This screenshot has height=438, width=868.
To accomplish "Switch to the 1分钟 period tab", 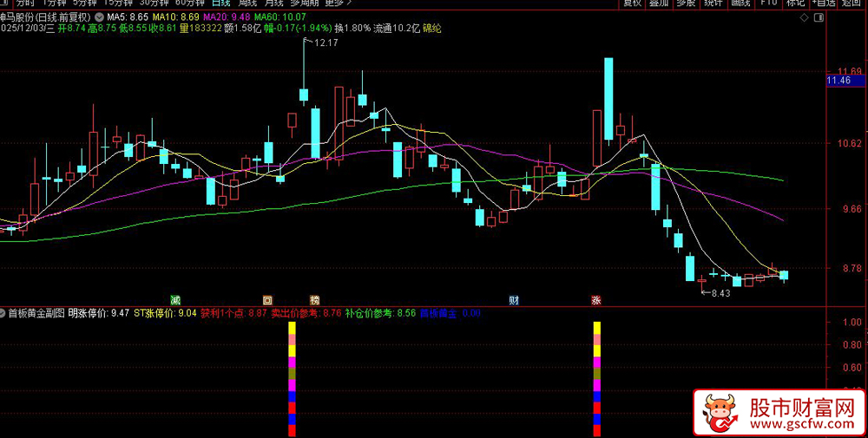I will tap(54, 3).
